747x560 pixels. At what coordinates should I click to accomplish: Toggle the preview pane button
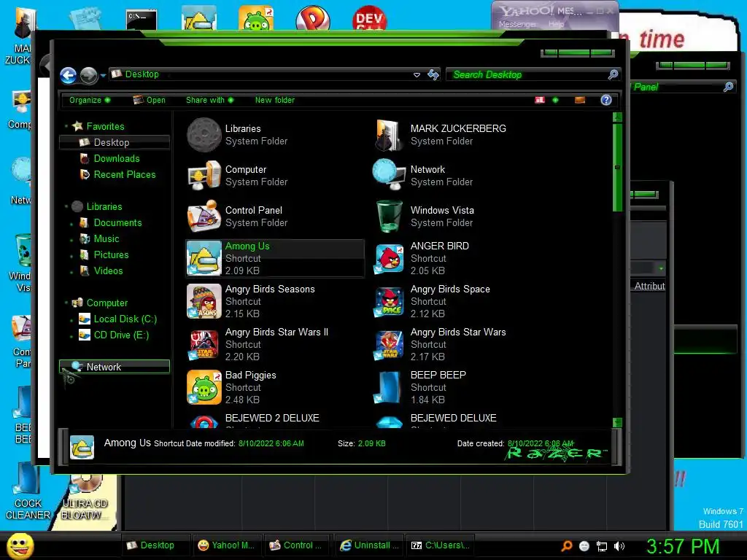click(x=580, y=100)
